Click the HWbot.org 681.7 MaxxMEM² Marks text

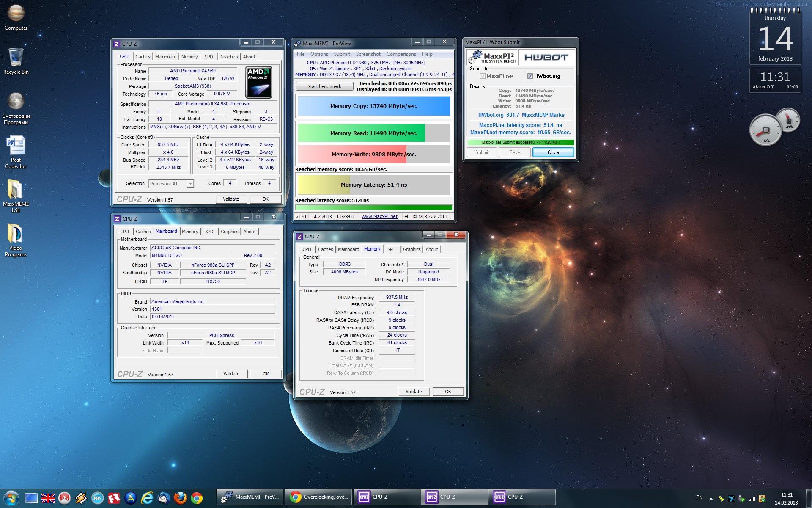521,115
